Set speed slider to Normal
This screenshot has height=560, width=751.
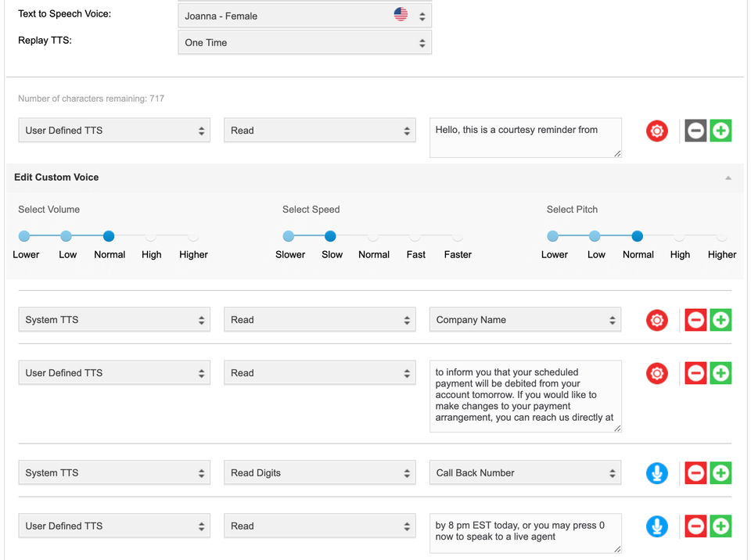pos(373,236)
